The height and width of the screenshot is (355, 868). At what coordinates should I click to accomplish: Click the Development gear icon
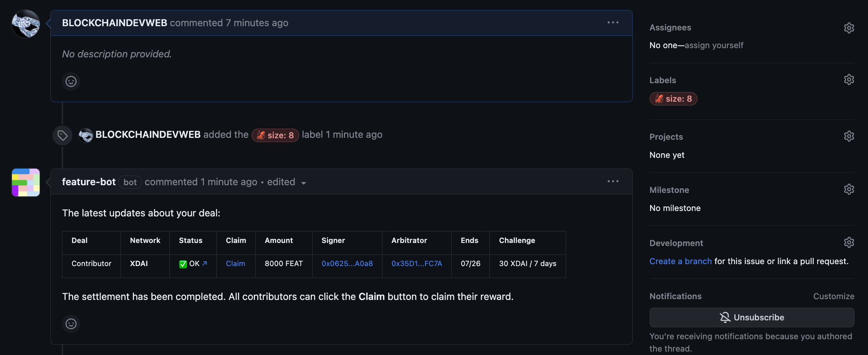(849, 242)
